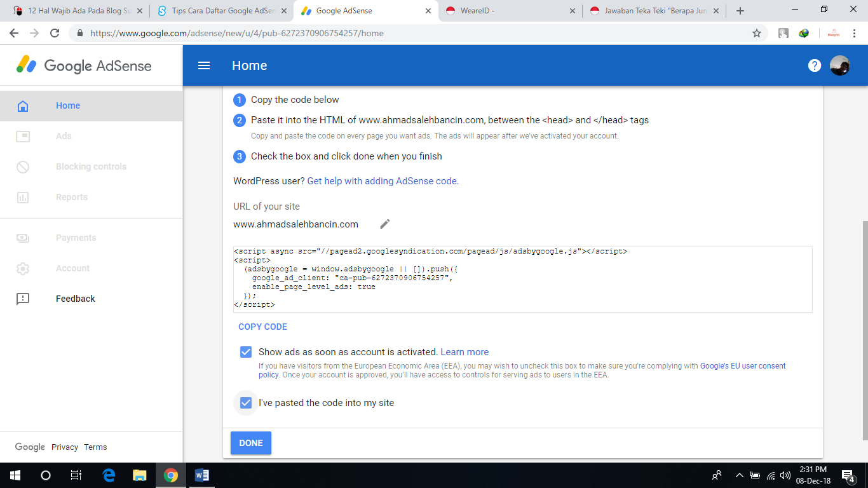
Task: Open 'Get help with adding AdSense code' link
Action: [382, 181]
